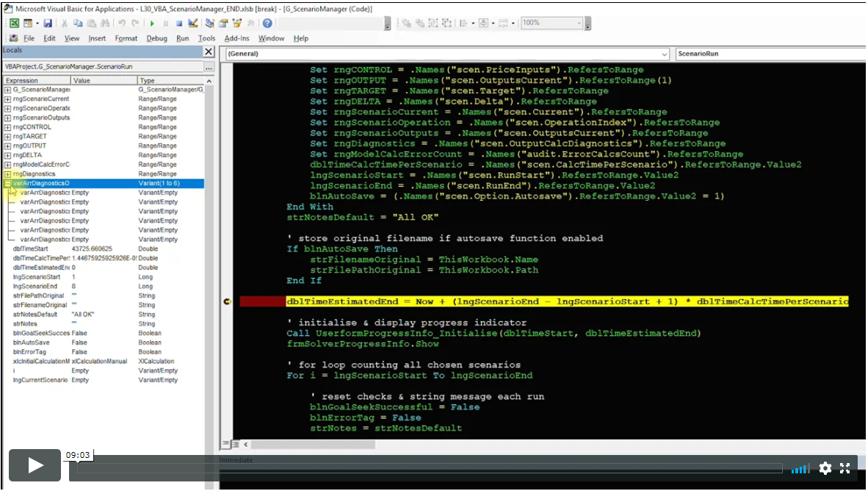
Task: Open the Add-Ins menu
Action: (x=237, y=38)
